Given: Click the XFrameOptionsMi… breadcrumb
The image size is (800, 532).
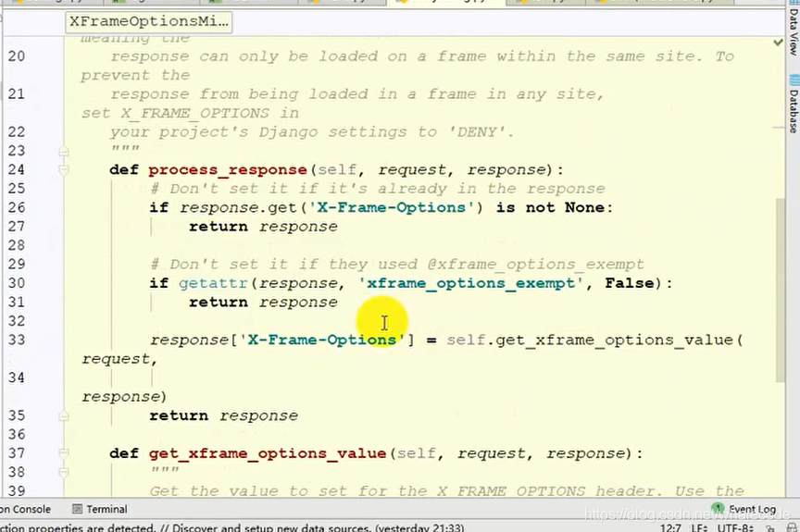Looking at the screenshot, I should (149, 22).
